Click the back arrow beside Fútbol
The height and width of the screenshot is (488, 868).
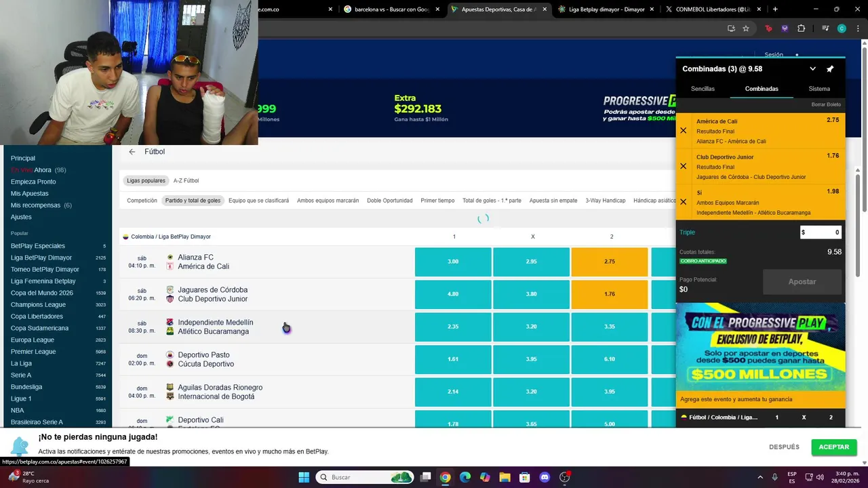point(132,152)
